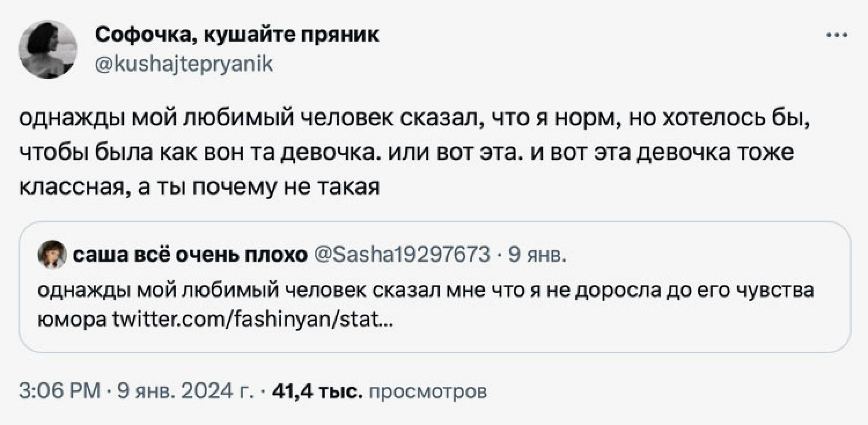Open profile via name "Софочка, кушайте пряник"
Image resolution: width=868 pixels, height=425 pixels.
(237, 35)
